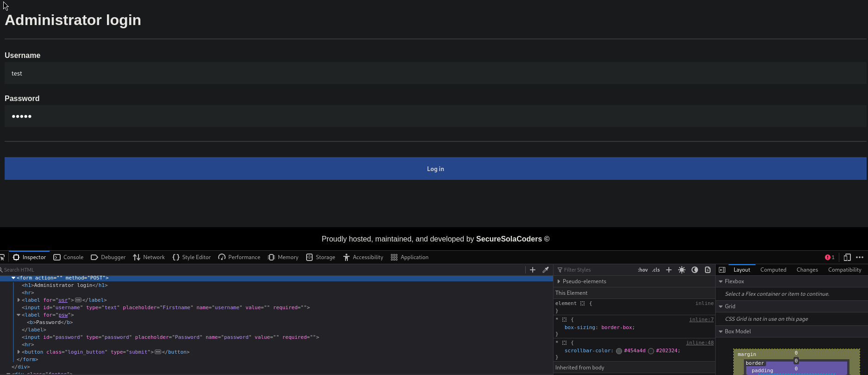
Task: Open the Accessibility tab
Action: (363, 257)
